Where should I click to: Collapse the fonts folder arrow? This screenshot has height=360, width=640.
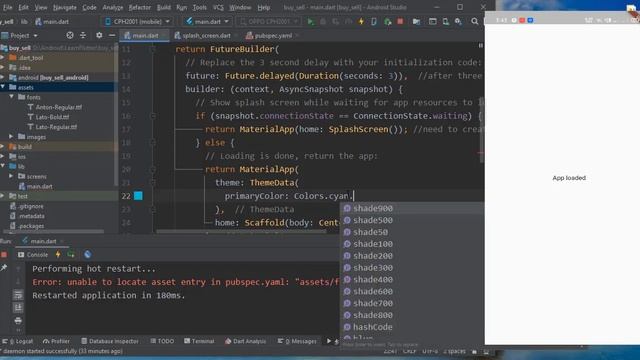point(11,97)
